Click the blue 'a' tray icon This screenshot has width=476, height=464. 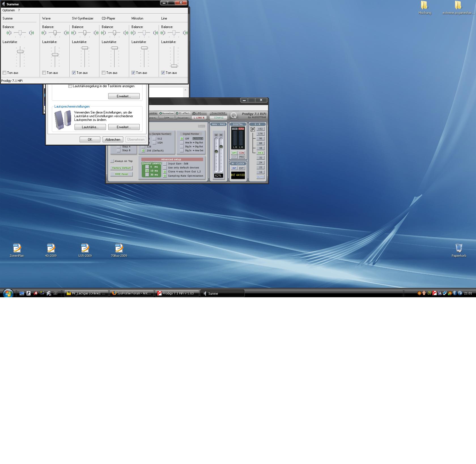point(460,293)
